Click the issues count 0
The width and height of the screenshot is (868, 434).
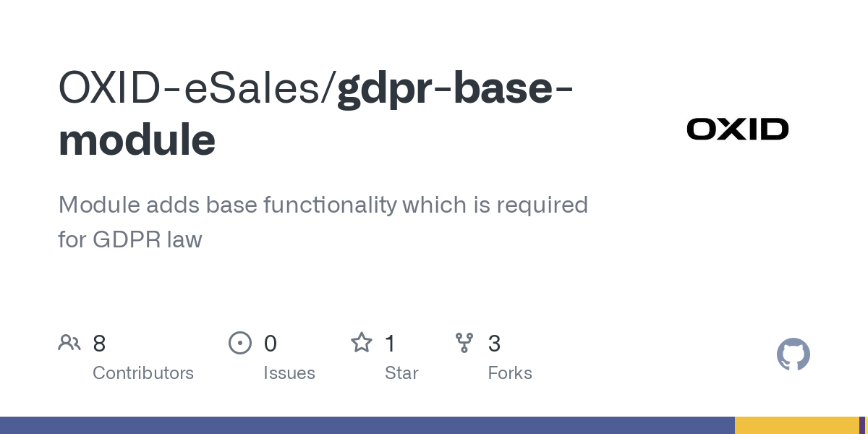tap(270, 344)
